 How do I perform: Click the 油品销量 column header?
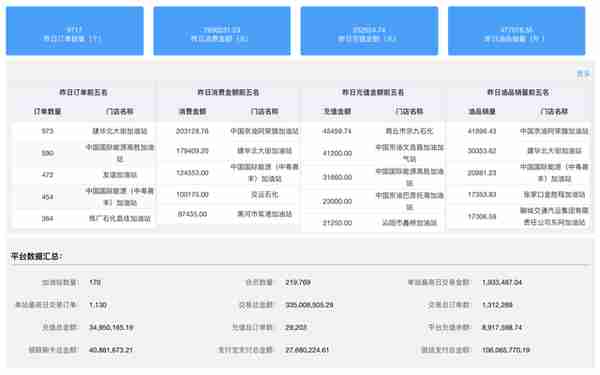click(x=482, y=111)
